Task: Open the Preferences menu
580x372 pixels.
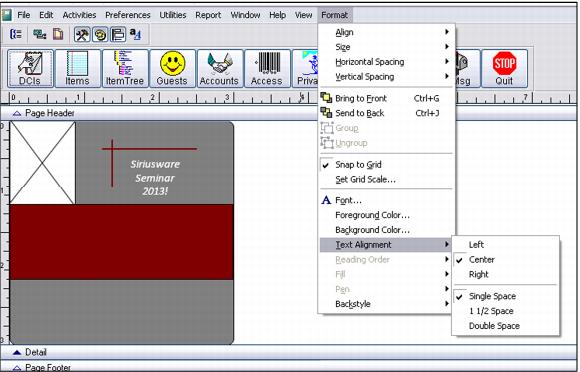Action: coord(128,15)
